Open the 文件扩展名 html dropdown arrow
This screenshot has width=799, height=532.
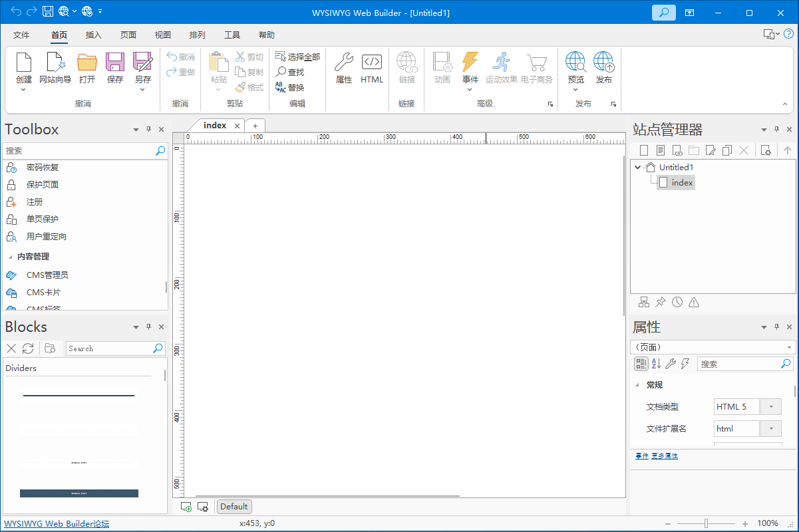click(x=771, y=429)
